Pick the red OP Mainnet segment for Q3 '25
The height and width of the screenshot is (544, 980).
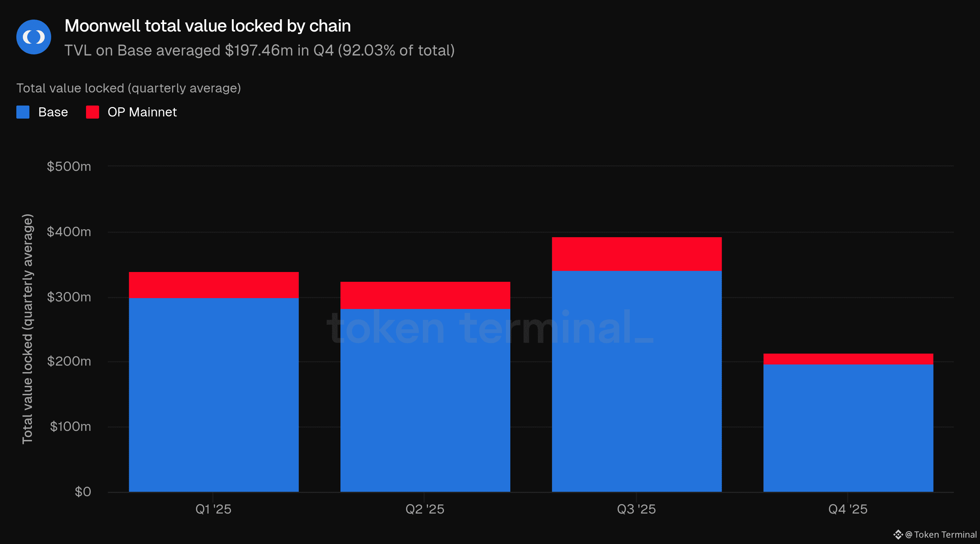tap(637, 254)
